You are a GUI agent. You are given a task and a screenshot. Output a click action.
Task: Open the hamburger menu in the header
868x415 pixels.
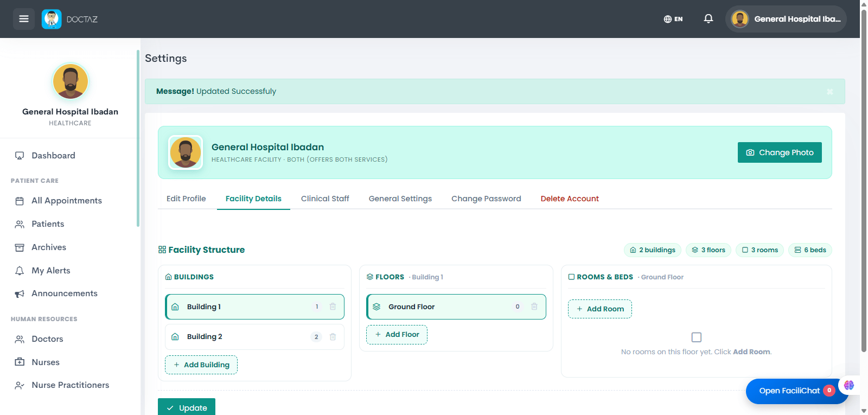pos(24,19)
